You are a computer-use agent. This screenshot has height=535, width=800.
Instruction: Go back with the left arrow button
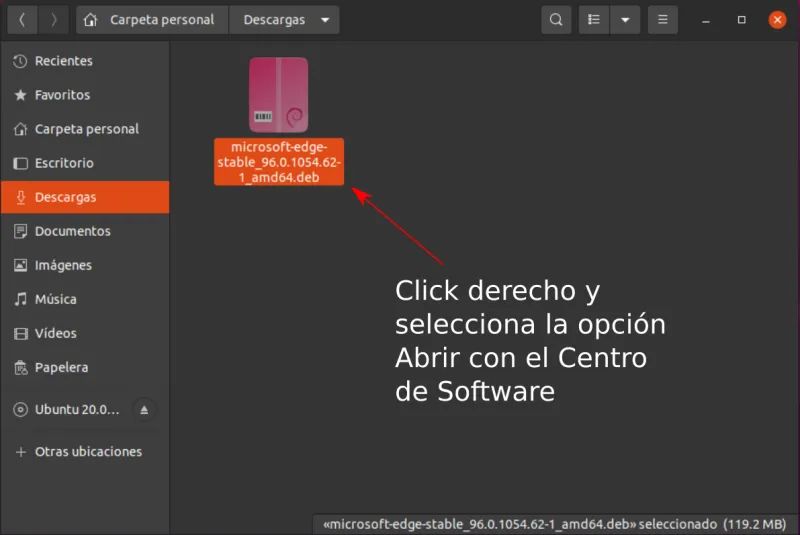pyautogui.click(x=22, y=20)
